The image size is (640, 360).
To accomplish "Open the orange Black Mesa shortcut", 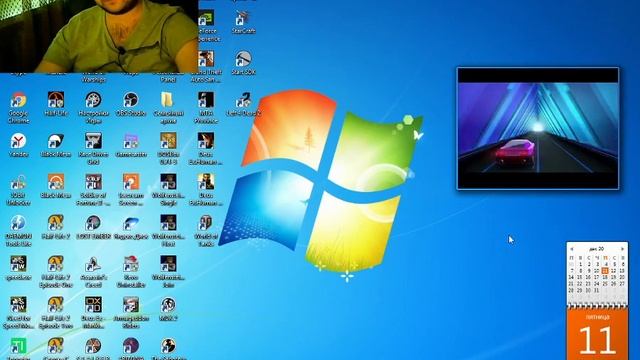I will [x=56, y=186].
